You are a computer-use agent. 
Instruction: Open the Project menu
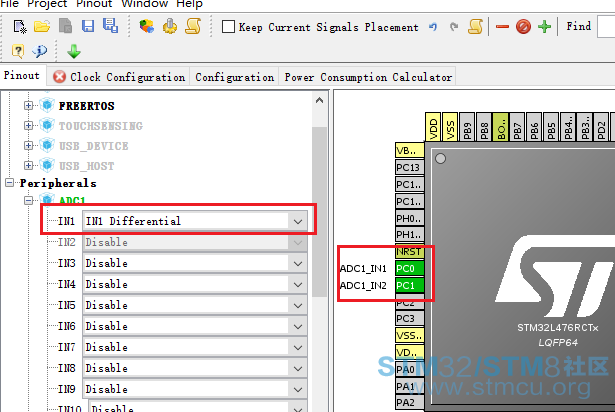click(x=47, y=4)
